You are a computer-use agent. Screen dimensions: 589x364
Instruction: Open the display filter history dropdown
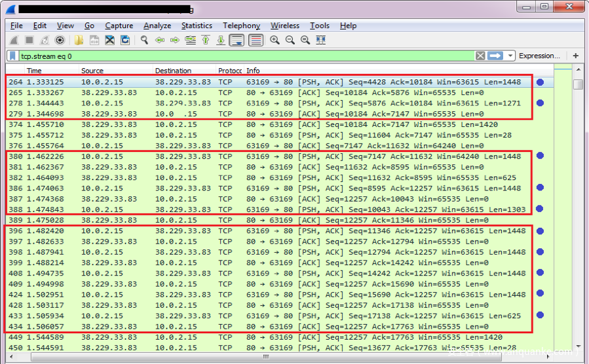coord(510,56)
